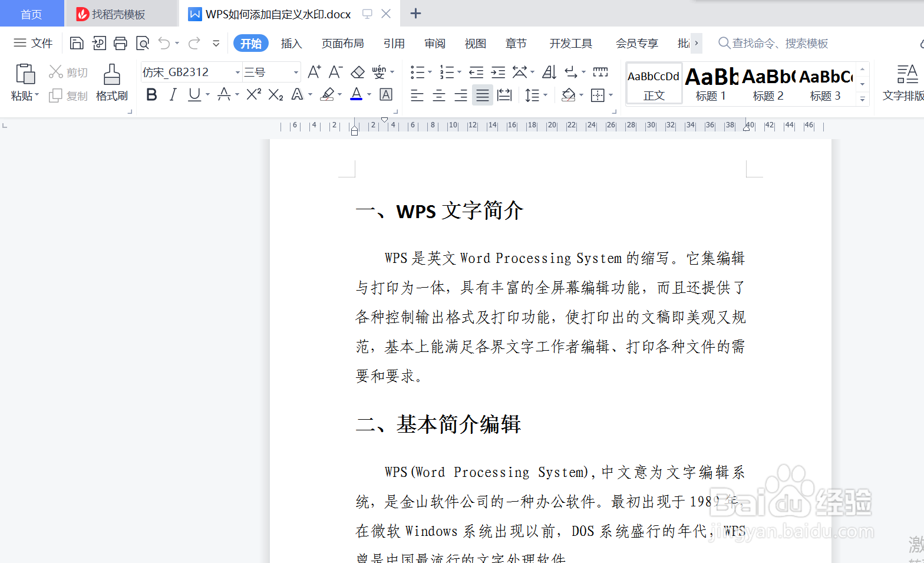Click the export to PDF icon
924x563 pixels.
[99, 43]
